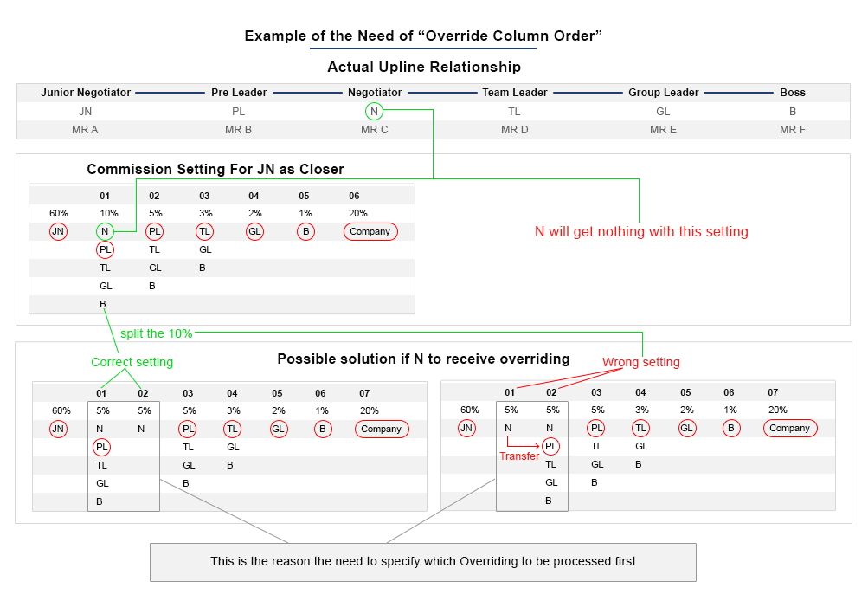
Task: Click the Group Leader column header
Action: pyautogui.click(x=663, y=93)
